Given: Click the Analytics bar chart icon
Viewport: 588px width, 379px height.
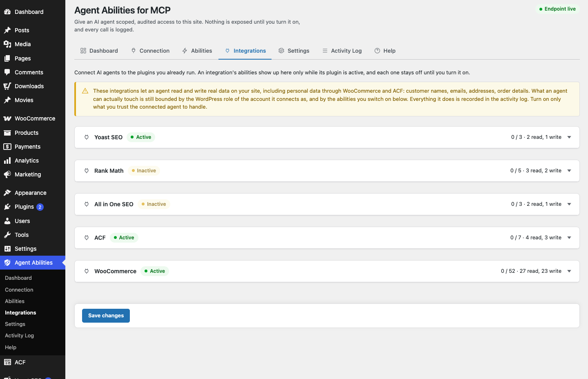Looking at the screenshot, I should click(7, 161).
